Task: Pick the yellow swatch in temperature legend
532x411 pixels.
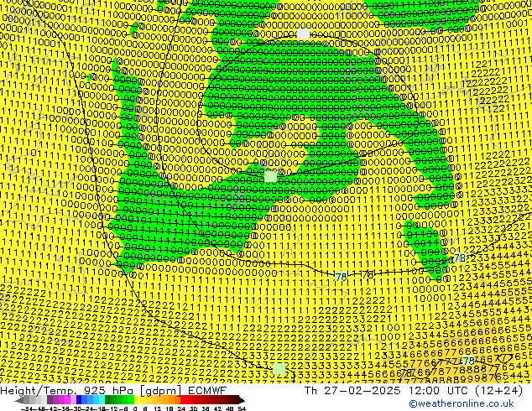Action: pos(137,400)
